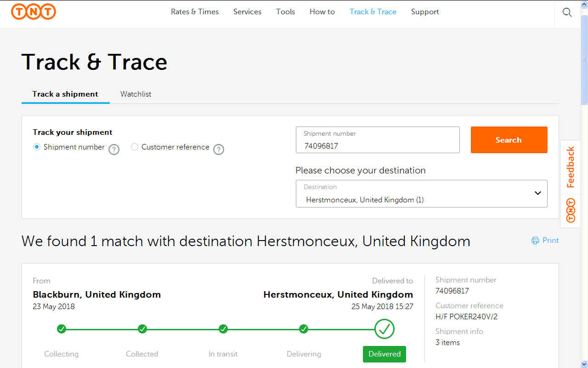588x368 pixels.
Task: Open Support menu
Action: coord(425,12)
